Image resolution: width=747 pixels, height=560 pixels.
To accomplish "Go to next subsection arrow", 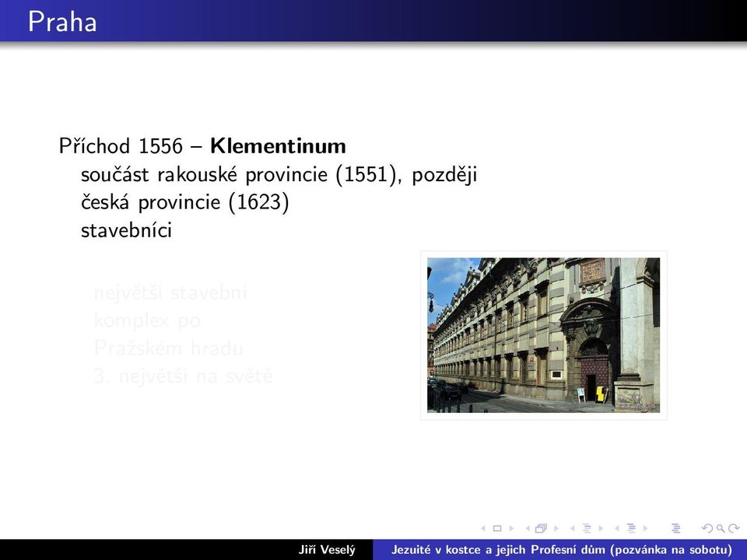I will click(x=601, y=528).
